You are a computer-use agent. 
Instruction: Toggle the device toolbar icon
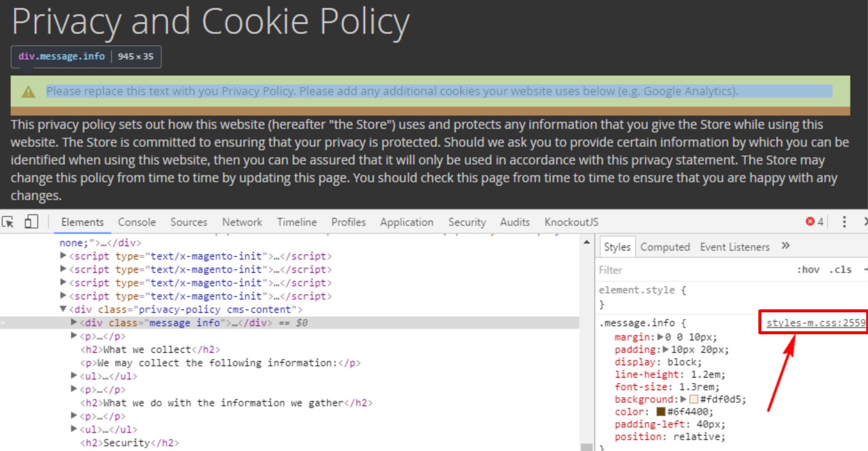pos(31,222)
